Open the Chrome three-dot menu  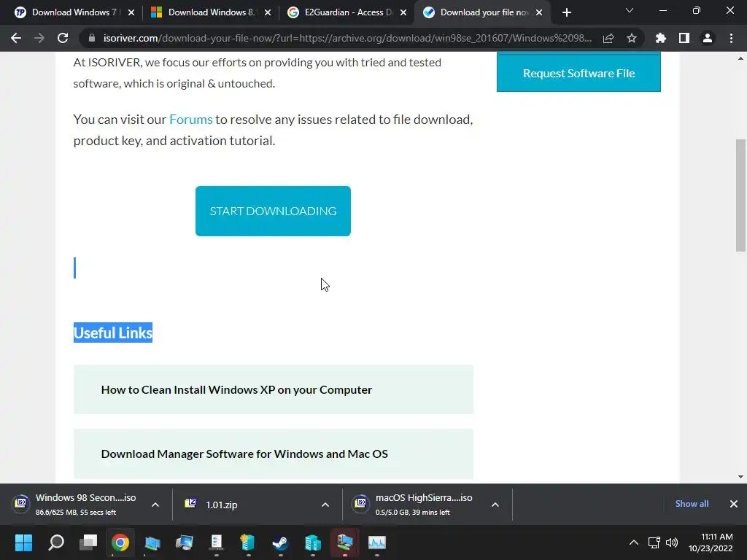click(731, 38)
